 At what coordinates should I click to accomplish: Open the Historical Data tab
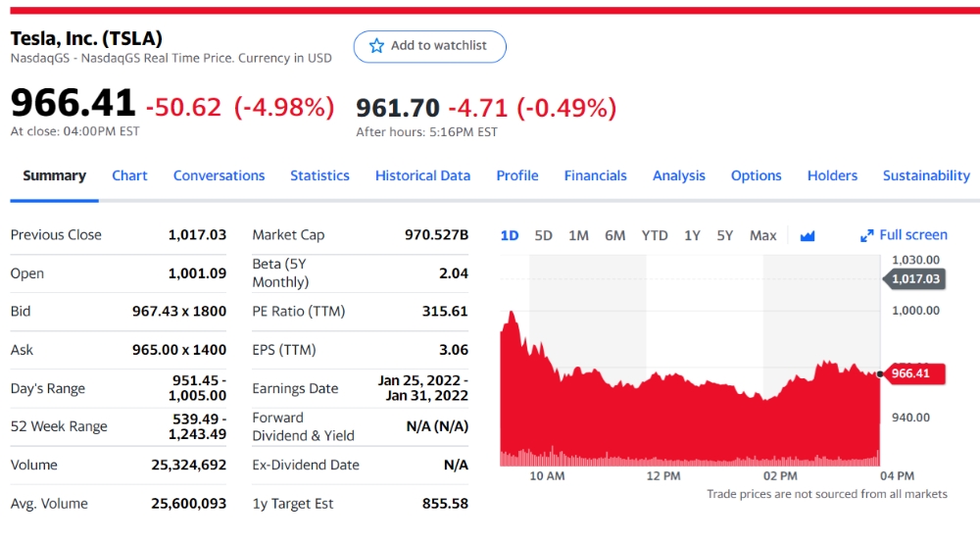[422, 175]
